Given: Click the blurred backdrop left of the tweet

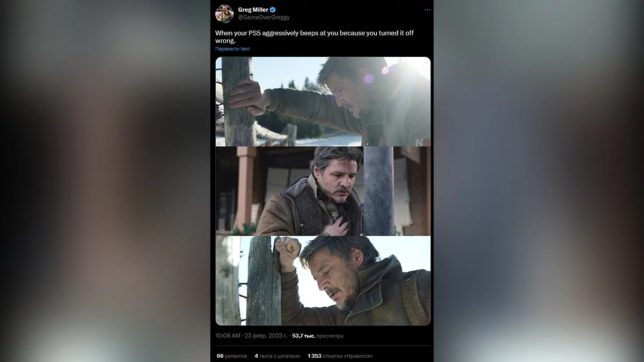Looking at the screenshot, I should [105, 181].
